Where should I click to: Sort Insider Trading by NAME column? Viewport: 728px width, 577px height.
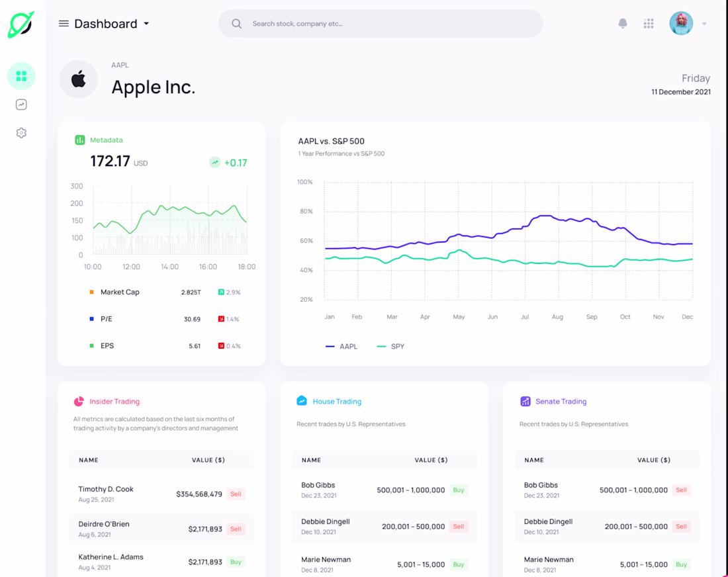click(88, 460)
